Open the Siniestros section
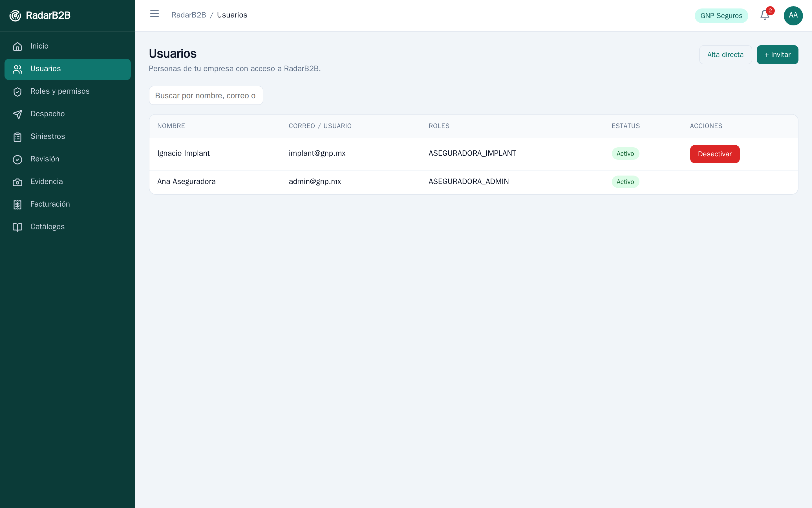The width and height of the screenshot is (812, 508). [x=67, y=137]
